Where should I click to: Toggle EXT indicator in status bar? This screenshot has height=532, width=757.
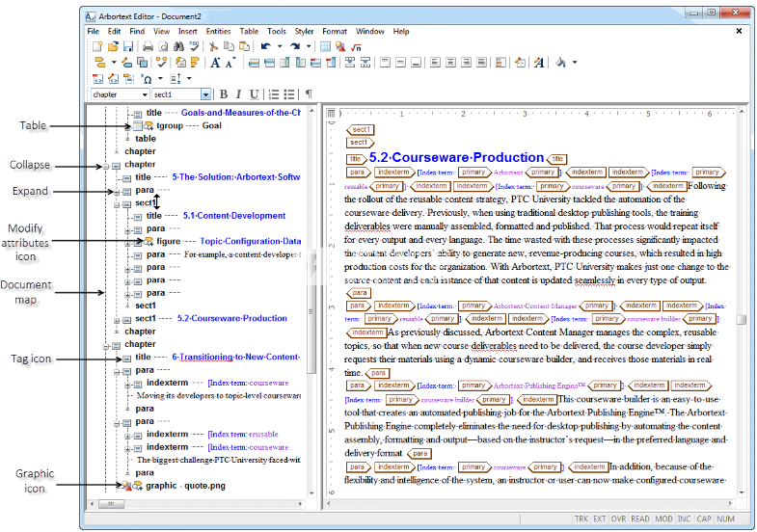[x=599, y=519]
